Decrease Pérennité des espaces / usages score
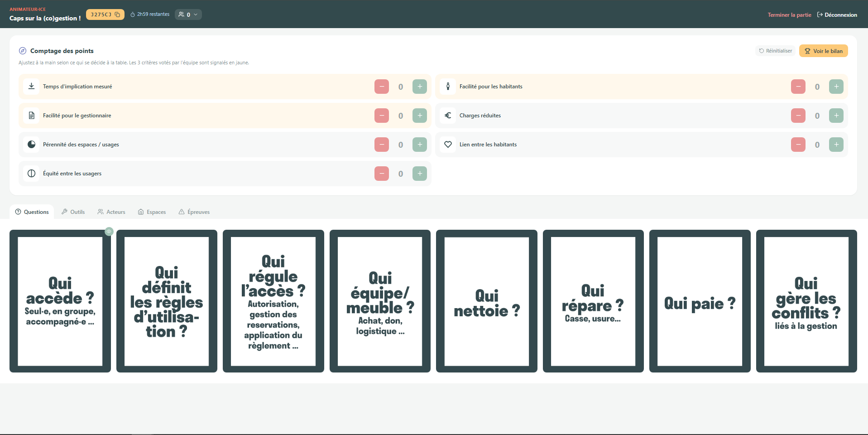This screenshot has height=435, width=868. (x=382, y=145)
